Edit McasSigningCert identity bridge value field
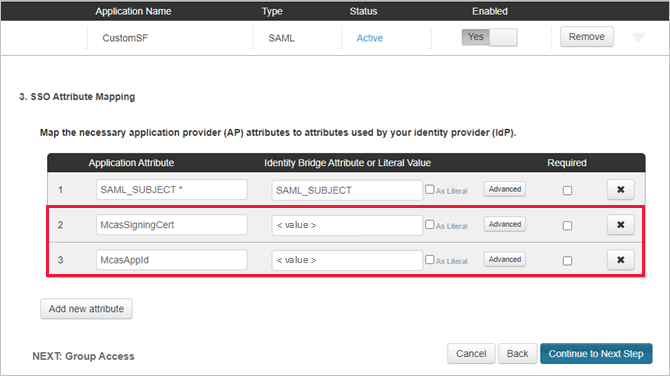Viewport: 670px width, 376px height. [x=347, y=225]
